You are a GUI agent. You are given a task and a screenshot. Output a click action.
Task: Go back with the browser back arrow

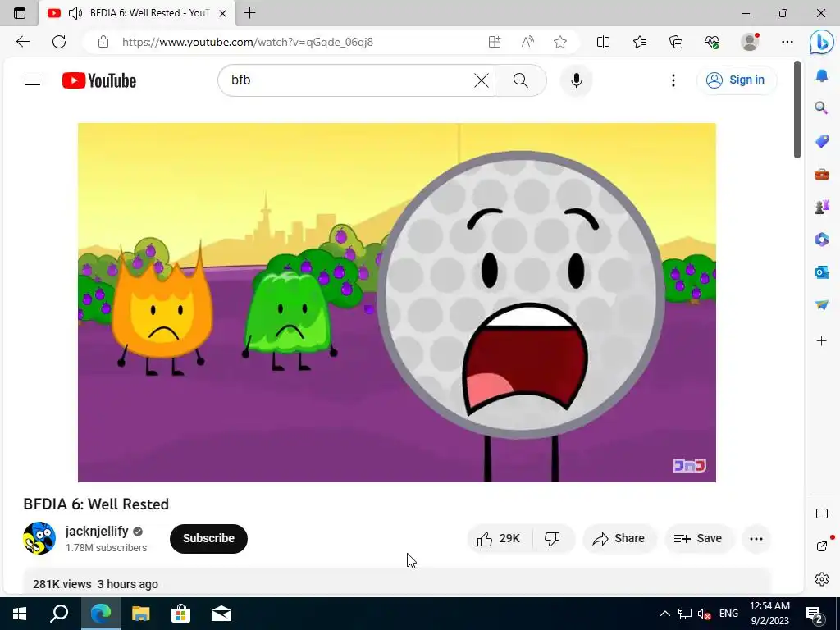tap(23, 42)
